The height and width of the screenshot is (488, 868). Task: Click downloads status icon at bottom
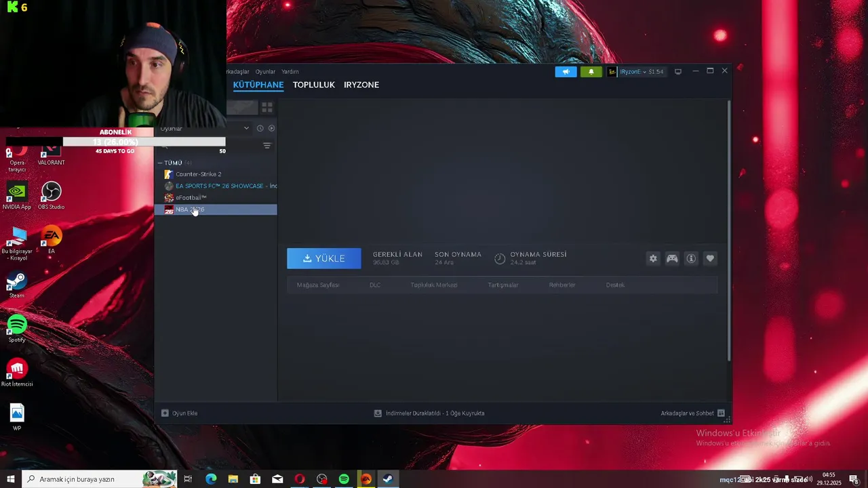click(378, 413)
